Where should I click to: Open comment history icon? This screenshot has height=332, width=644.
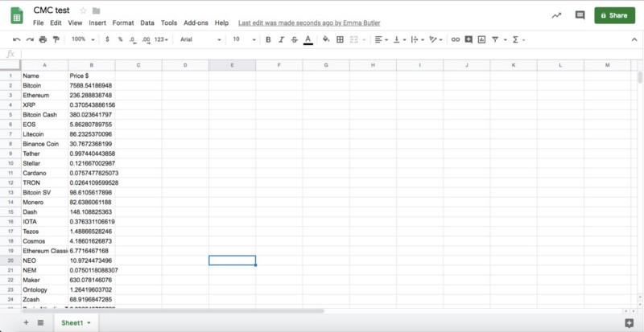[580, 15]
